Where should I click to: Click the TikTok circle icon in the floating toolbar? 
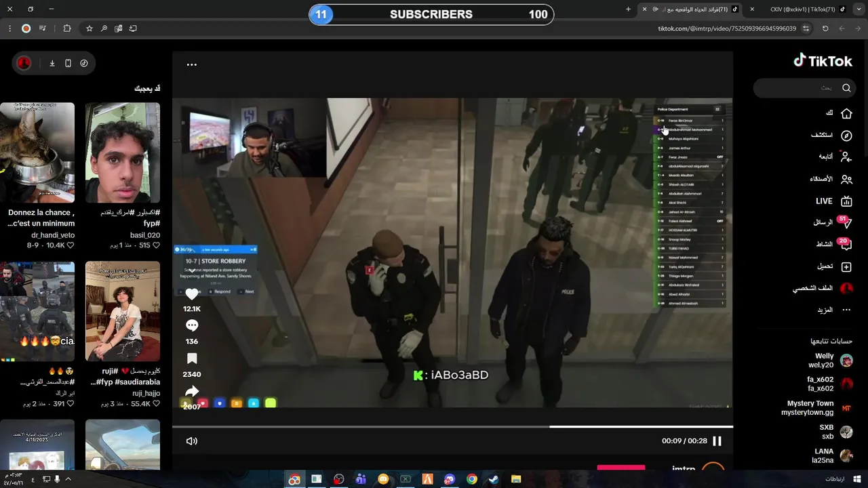(84, 63)
